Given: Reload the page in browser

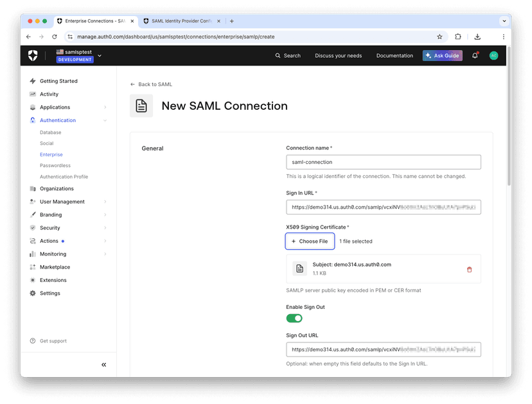Looking at the screenshot, I should coord(55,37).
